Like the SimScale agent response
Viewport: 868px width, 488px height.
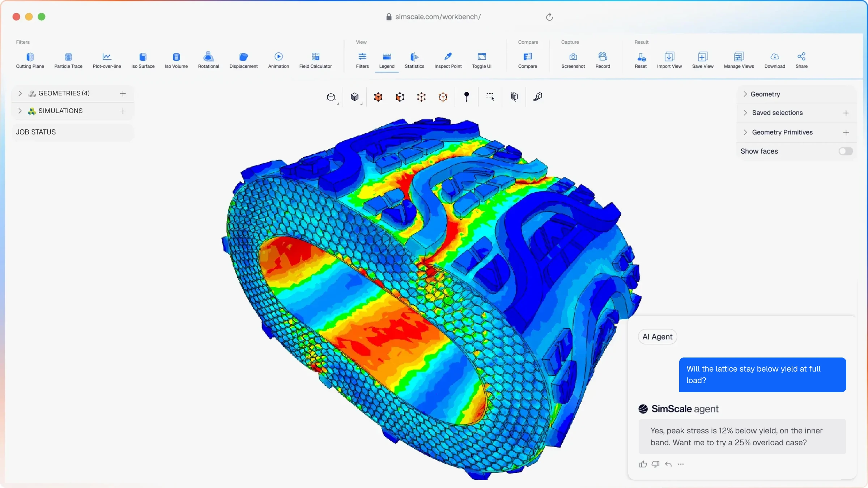point(643,464)
